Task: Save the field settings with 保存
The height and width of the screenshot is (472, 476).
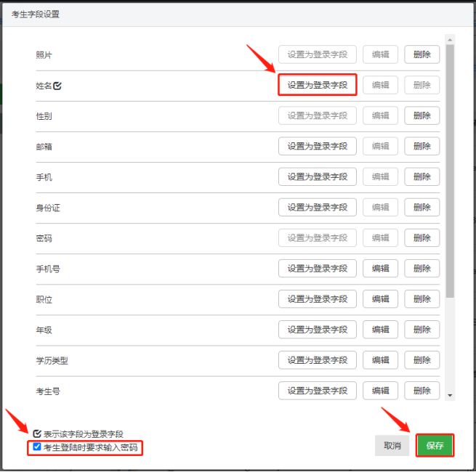Action: [435, 445]
